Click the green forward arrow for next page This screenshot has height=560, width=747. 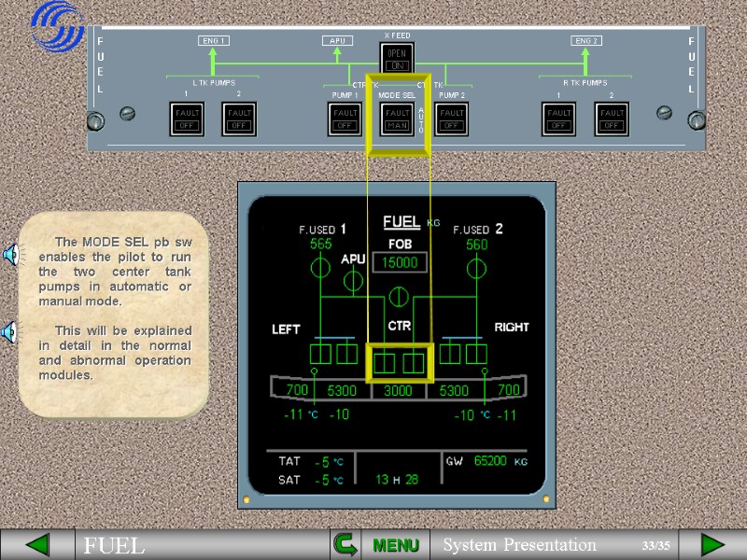706,545
